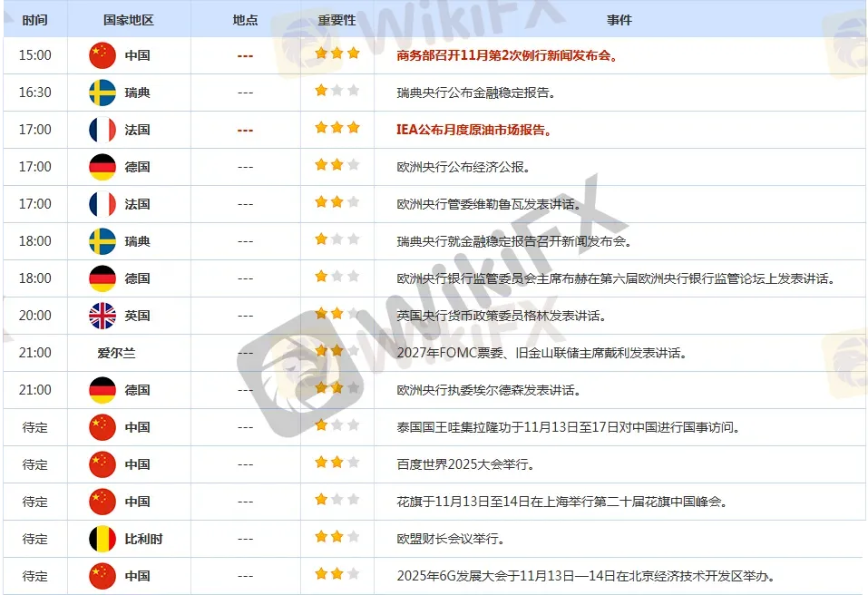Viewport: 868px width, 595px height.
Task: Select the France flag beside the IEA report
Action: point(102,130)
